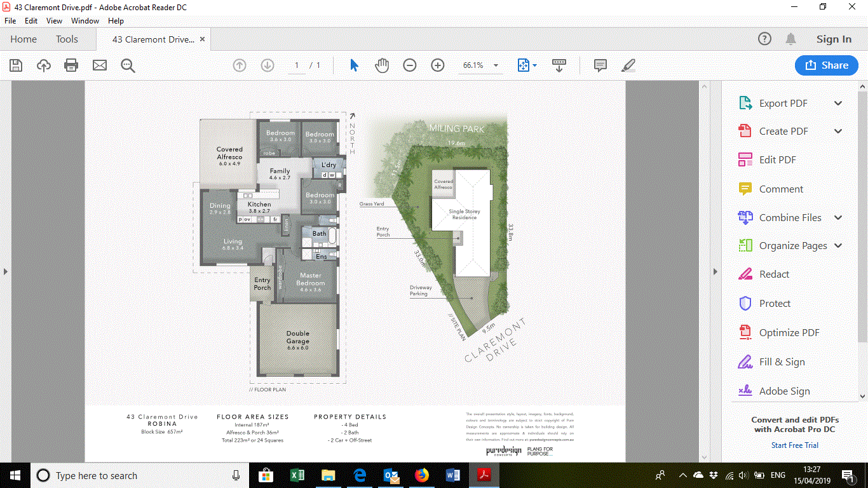The height and width of the screenshot is (488, 868).
Task: Expand the Create PDF section chevron
Action: pos(838,132)
